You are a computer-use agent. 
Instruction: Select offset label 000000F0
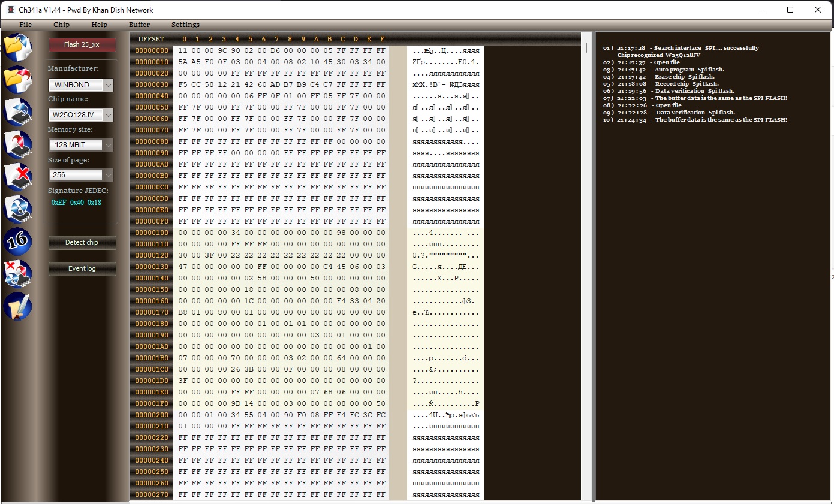[x=152, y=222]
